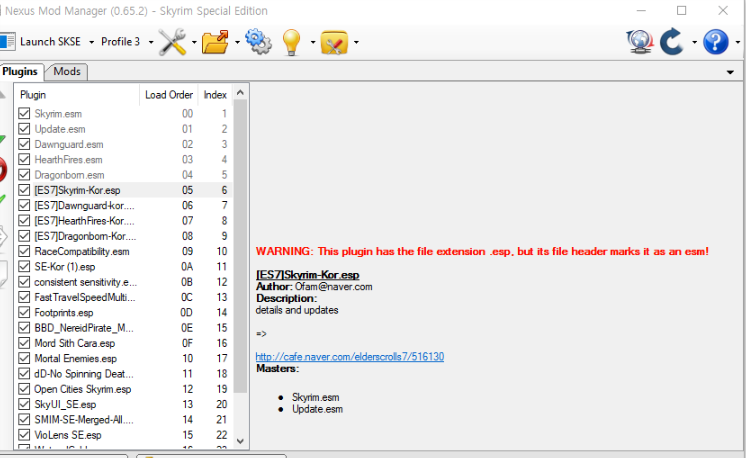Switch to the Mods tab
Image resolution: width=746 pixels, height=458 pixels.
67,72
